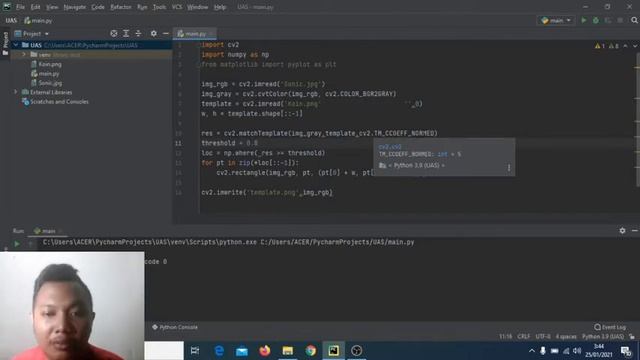Open the Refactor menu
640x360 pixels.
(120, 7)
